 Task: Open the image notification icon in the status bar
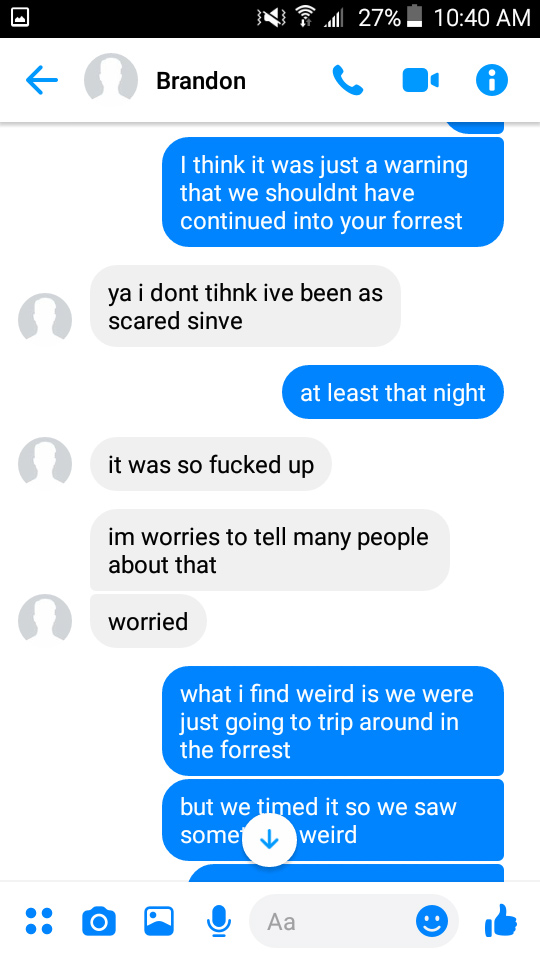(20, 18)
